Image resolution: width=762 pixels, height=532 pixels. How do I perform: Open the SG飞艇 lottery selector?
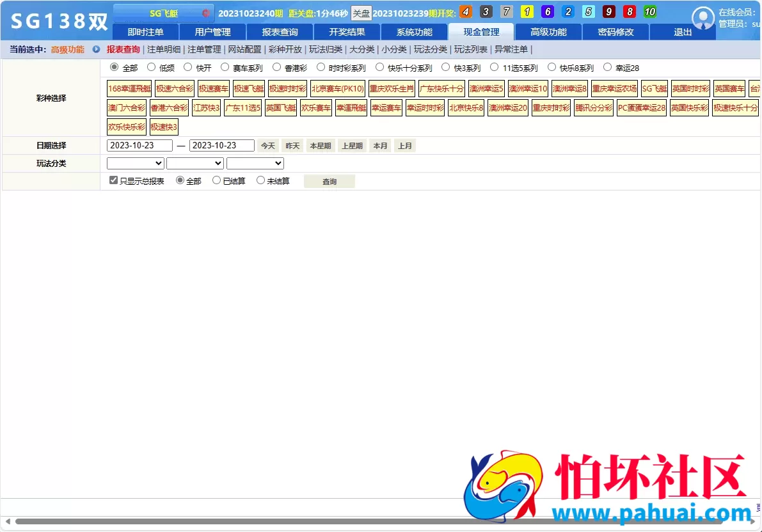coord(164,13)
